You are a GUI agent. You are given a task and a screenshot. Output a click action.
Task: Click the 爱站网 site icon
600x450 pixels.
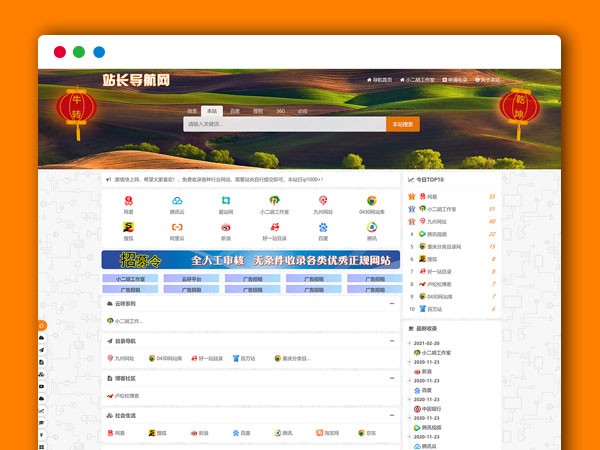click(x=226, y=201)
